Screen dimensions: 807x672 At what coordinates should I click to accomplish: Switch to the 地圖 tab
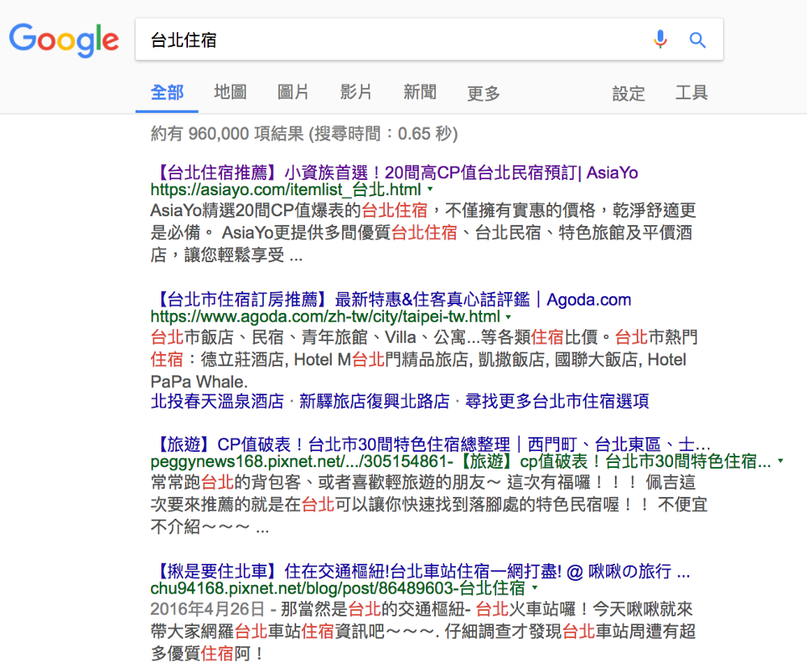click(x=230, y=93)
